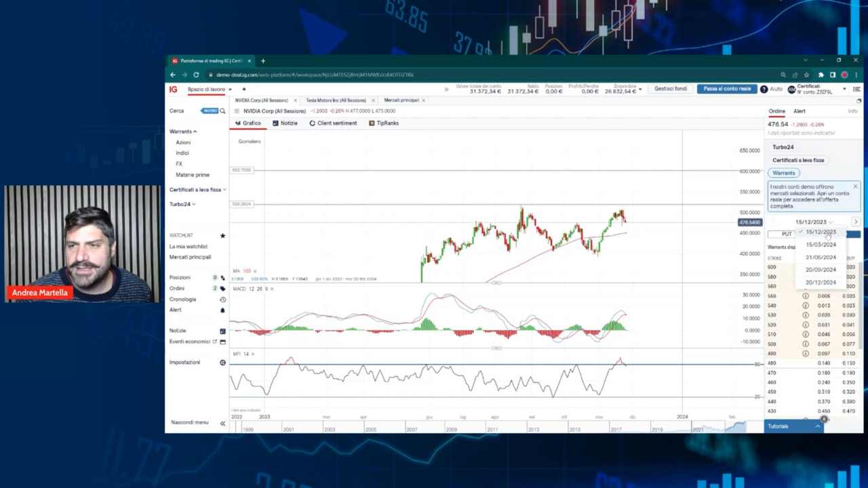Image resolution: width=868 pixels, height=488 pixels.
Task: Open the Tesla Motors Inc tab
Action: click(x=336, y=100)
